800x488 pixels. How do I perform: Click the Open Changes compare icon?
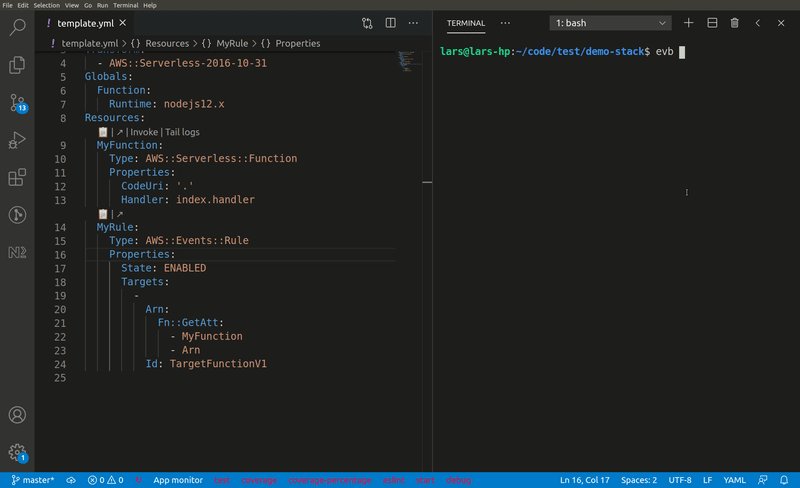click(367, 23)
